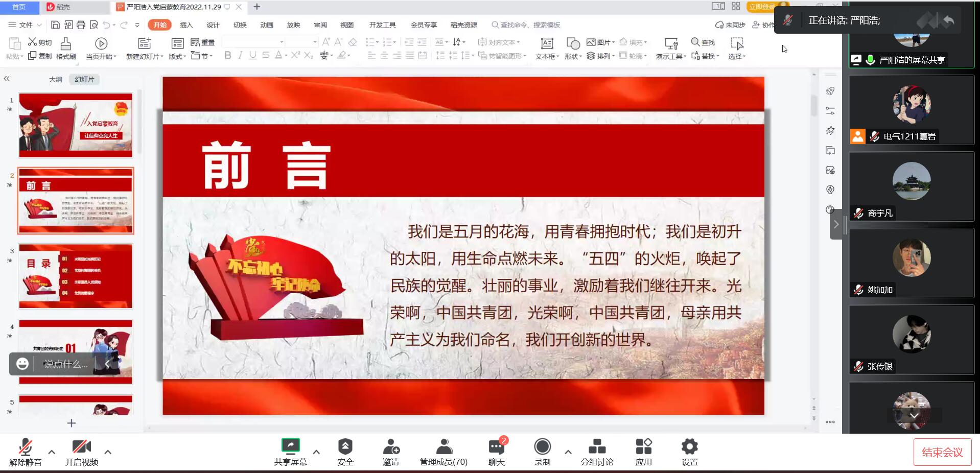The height and width of the screenshot is (473, 980).
Task: Select slide 3 目录 thumbnail
Action: (x=76, y=276)
